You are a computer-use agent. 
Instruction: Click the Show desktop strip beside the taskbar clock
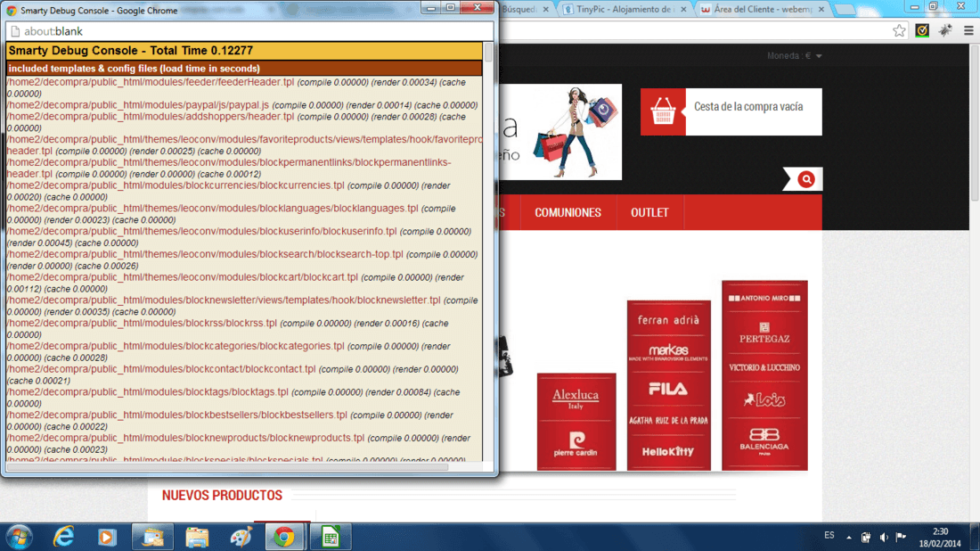[x=976, y=538]
